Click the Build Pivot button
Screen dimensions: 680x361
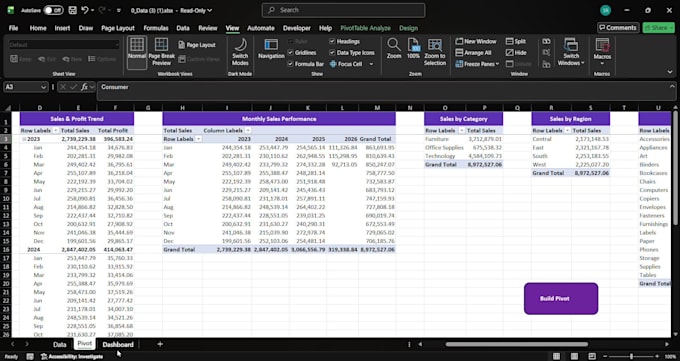click(x=561, y=299)
